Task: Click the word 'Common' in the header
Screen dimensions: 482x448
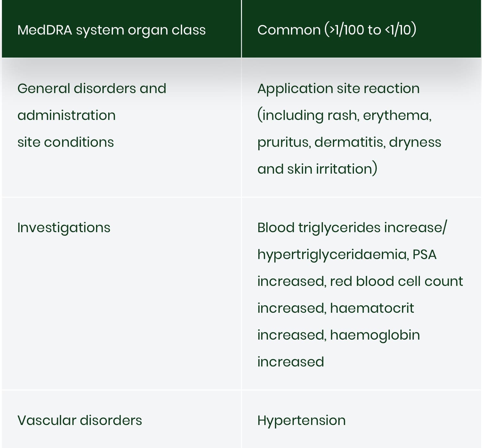Action: pyautogui.click(x=289, y=30)
